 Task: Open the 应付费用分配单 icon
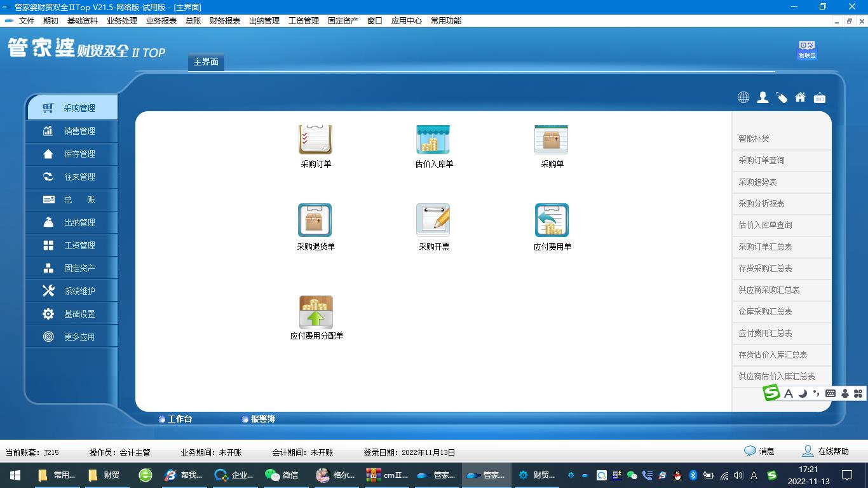coord(316,312)
